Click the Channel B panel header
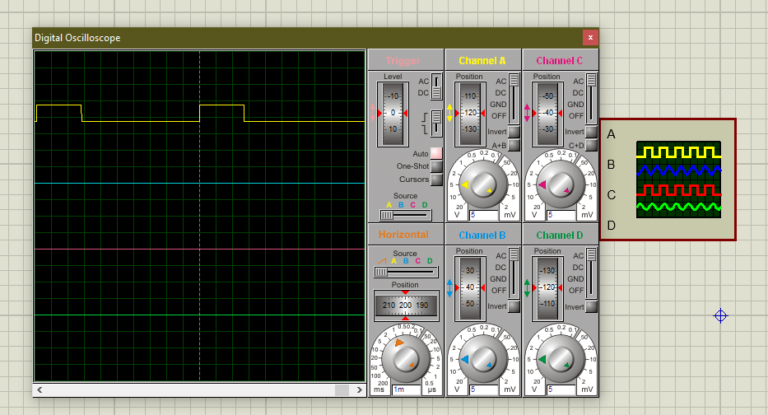Image resolution: width=768 pixels, height=415 pixels. point(482,235)
